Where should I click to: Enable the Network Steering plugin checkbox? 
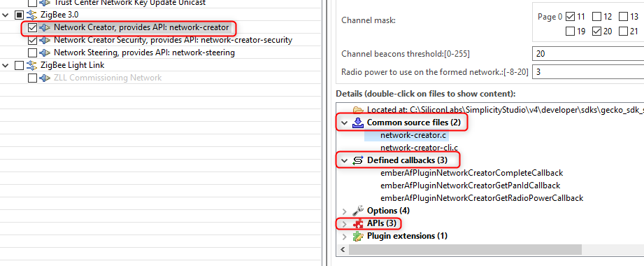(x=32, y=52)
